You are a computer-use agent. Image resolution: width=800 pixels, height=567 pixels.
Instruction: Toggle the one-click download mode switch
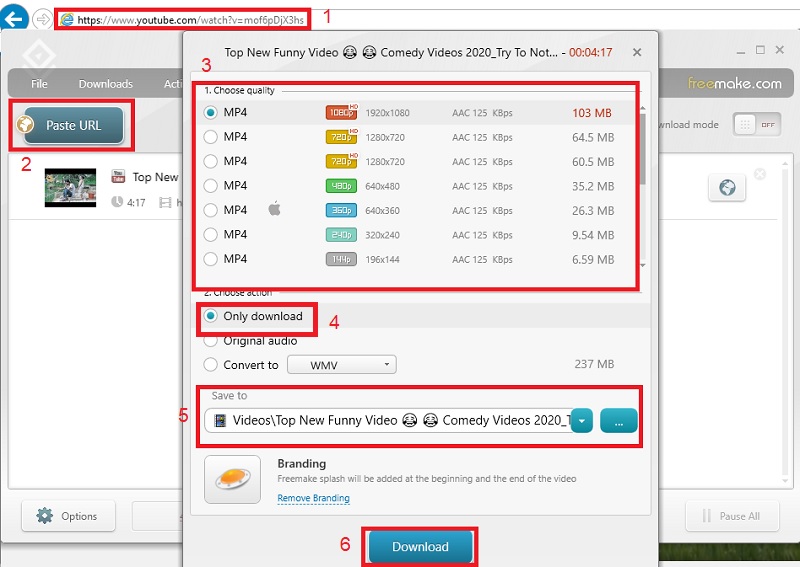[757, 125]
